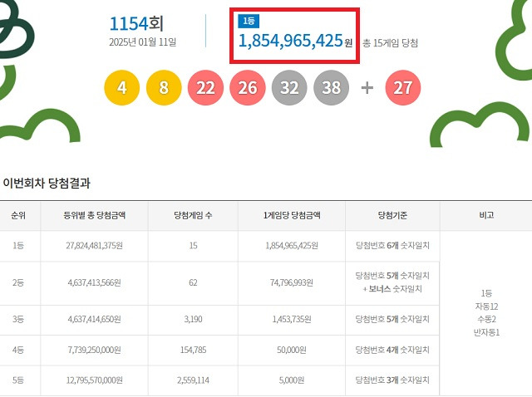532x397 pixels.
Task: Click the 당첨번호 3개 숫자일치 cell
Action: coord(392,380)
